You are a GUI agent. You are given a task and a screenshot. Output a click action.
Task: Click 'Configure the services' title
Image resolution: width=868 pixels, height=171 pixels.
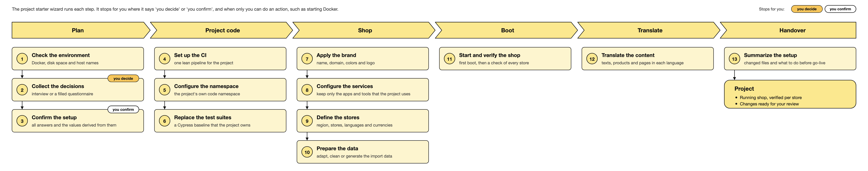pyautogui.click(x=345, y=86)
